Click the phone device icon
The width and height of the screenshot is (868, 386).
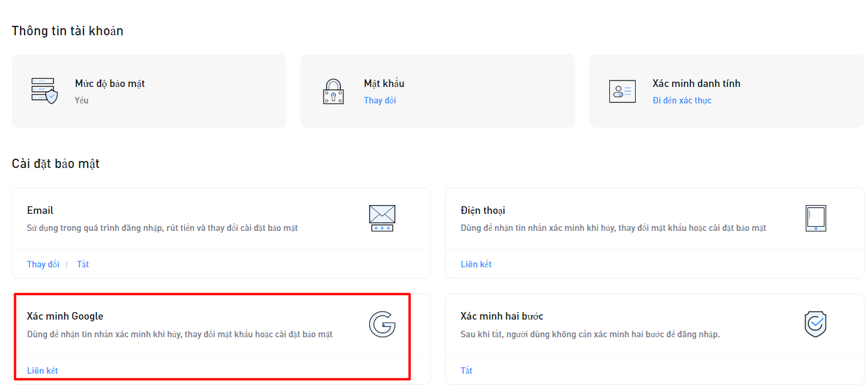[x=816, y=218]
